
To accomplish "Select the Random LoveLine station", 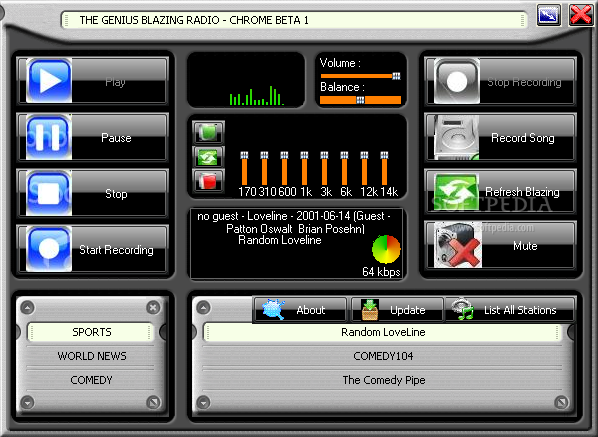I will [383, 332].
